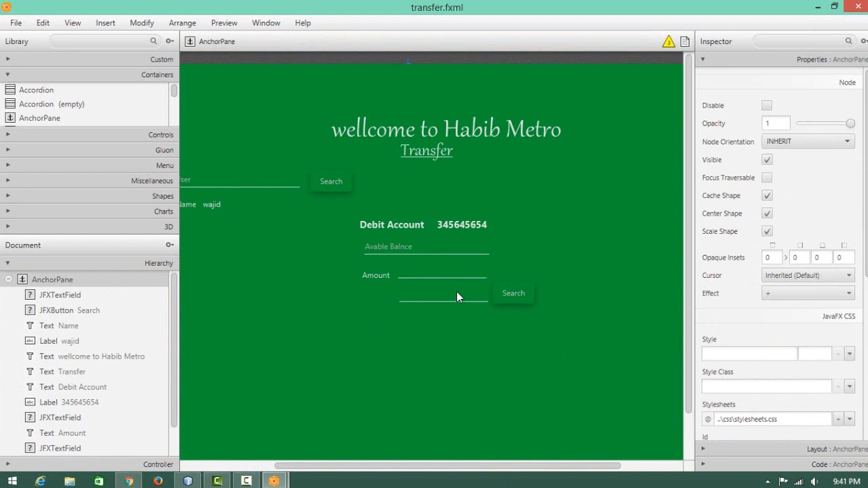Click the upper Search button on the canvas
Viewport: 868px width, 488px height.
tap(331, 182)
